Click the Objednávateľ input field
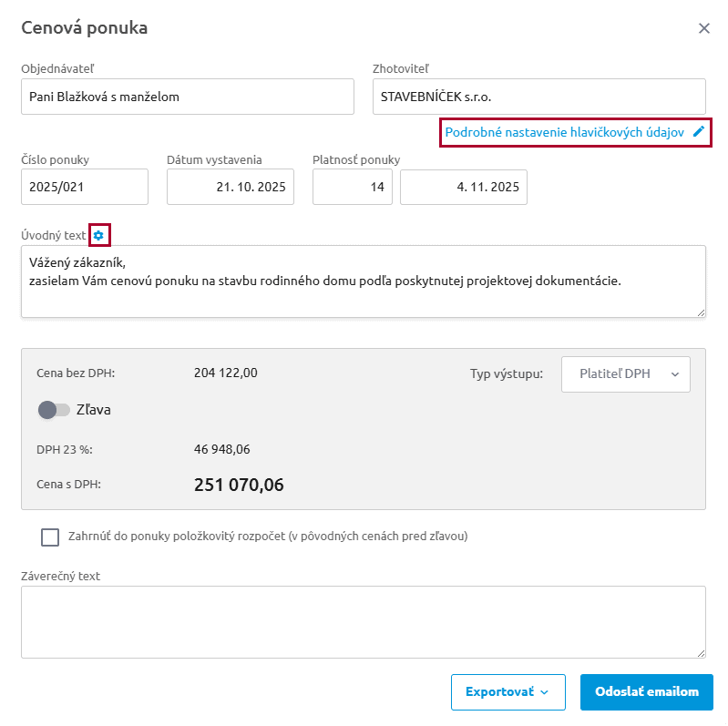This screenshot has height=726, width=728. coord(187,97)
